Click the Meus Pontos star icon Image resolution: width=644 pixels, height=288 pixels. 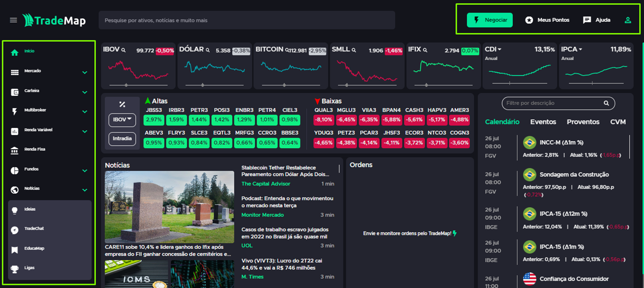[529, 20]
